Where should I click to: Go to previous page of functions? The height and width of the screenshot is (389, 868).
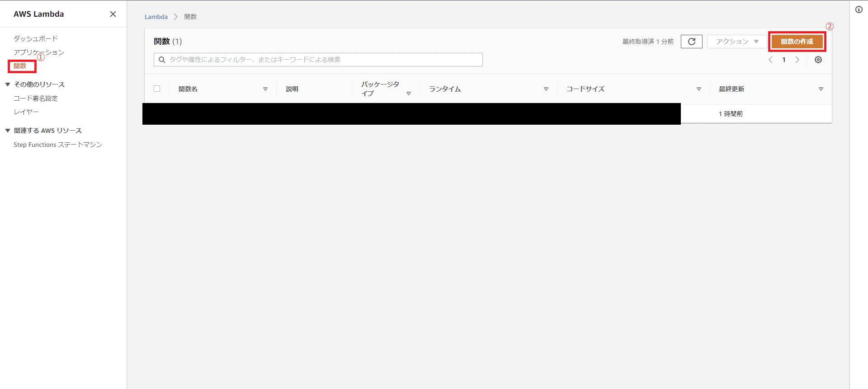click(x=770, y=60)
